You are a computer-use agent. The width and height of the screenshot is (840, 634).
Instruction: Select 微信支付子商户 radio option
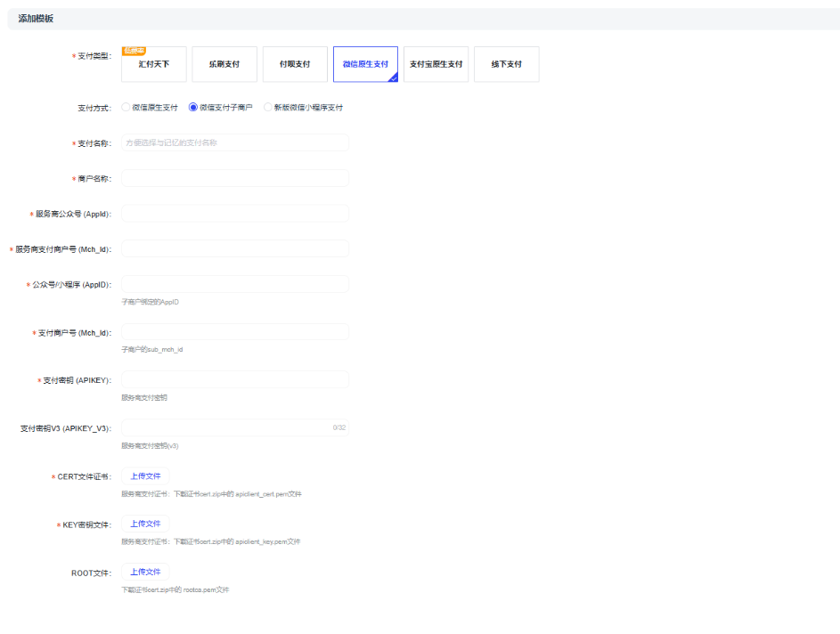[193, 108]
